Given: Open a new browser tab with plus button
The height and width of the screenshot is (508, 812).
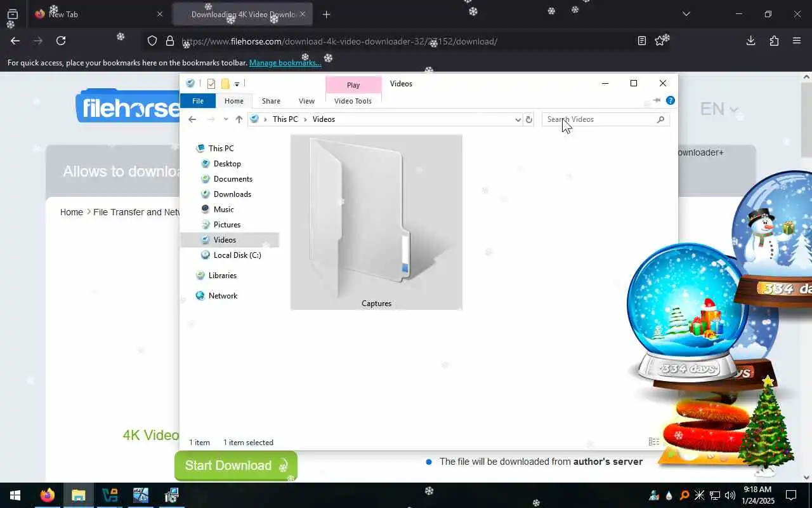Looking at the screenshot, I should (x=326, y=14).
